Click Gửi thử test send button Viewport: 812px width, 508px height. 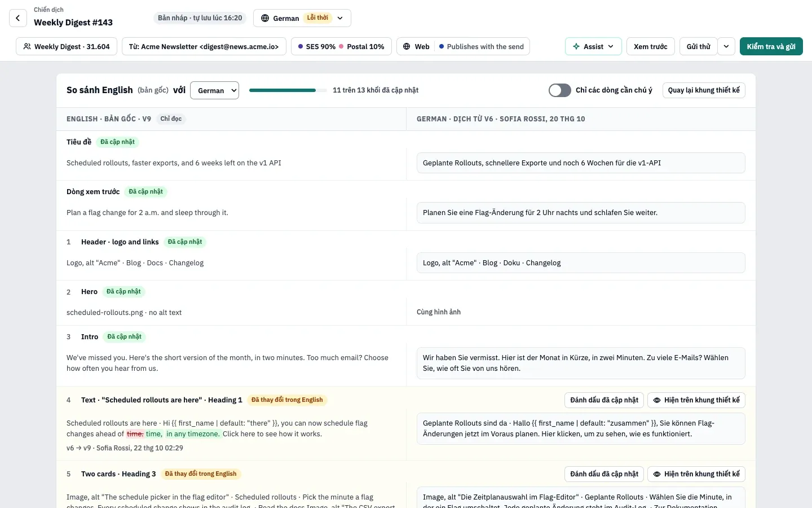(699, 46)
